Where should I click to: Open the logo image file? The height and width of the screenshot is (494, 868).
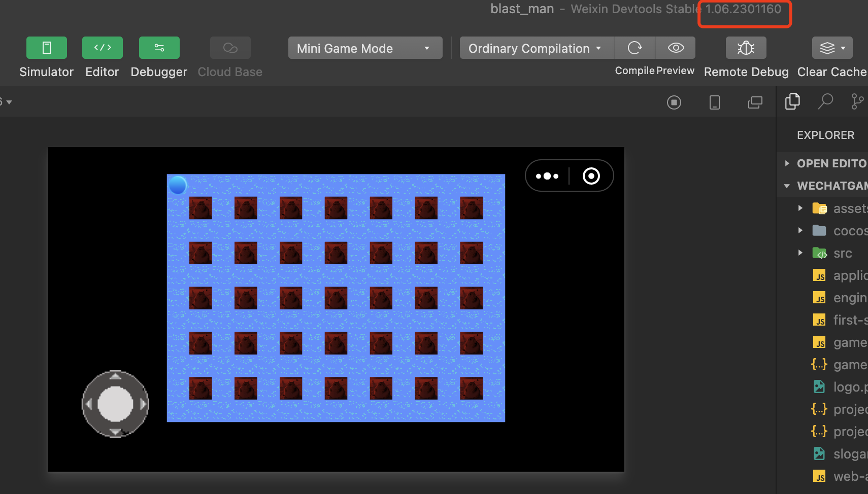(x=840, y=386)
